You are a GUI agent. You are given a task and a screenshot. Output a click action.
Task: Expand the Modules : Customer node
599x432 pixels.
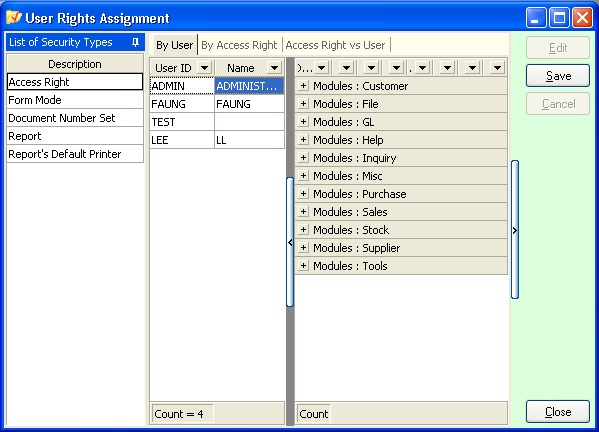303,86
